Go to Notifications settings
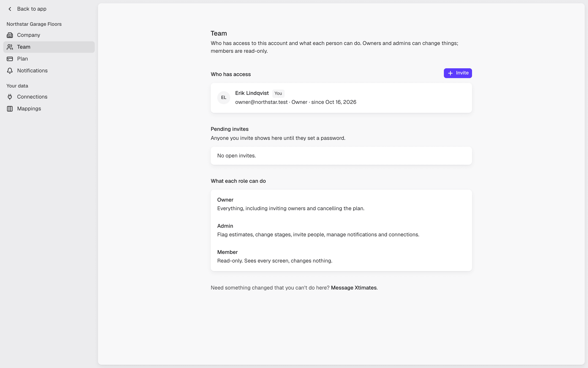 pyautogui.click(x=49, y=71)
